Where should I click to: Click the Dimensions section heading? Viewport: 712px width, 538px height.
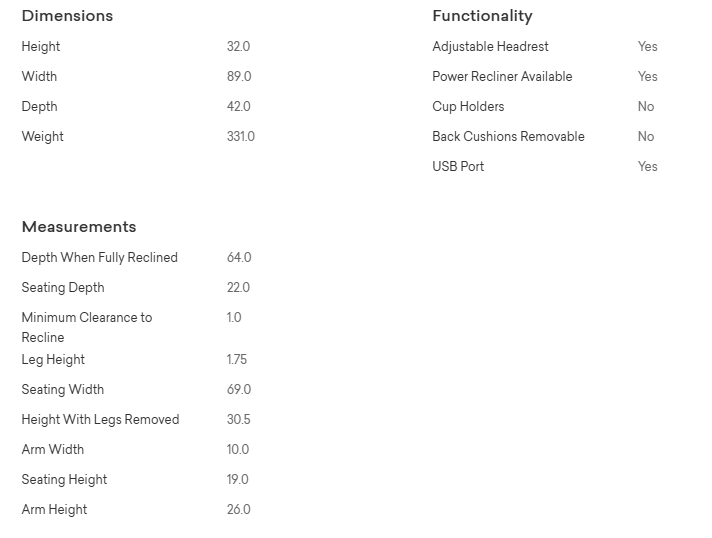click(x=67, y=16)
